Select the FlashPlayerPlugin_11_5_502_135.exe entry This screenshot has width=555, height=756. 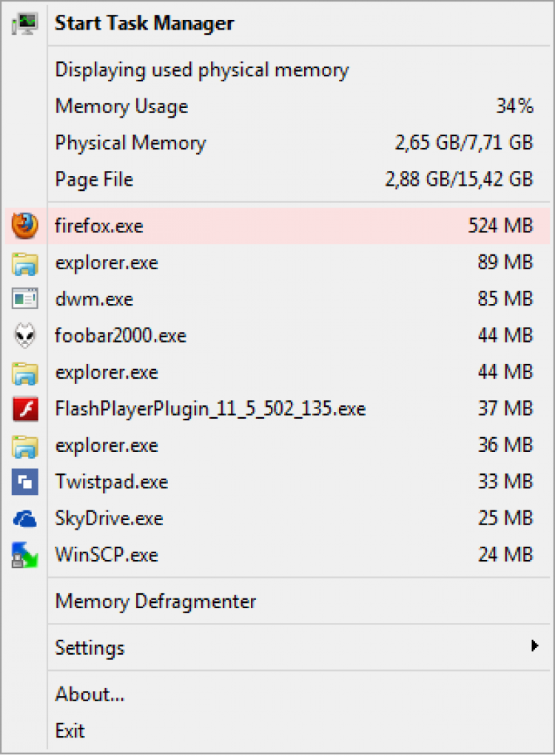pos(210,408)
